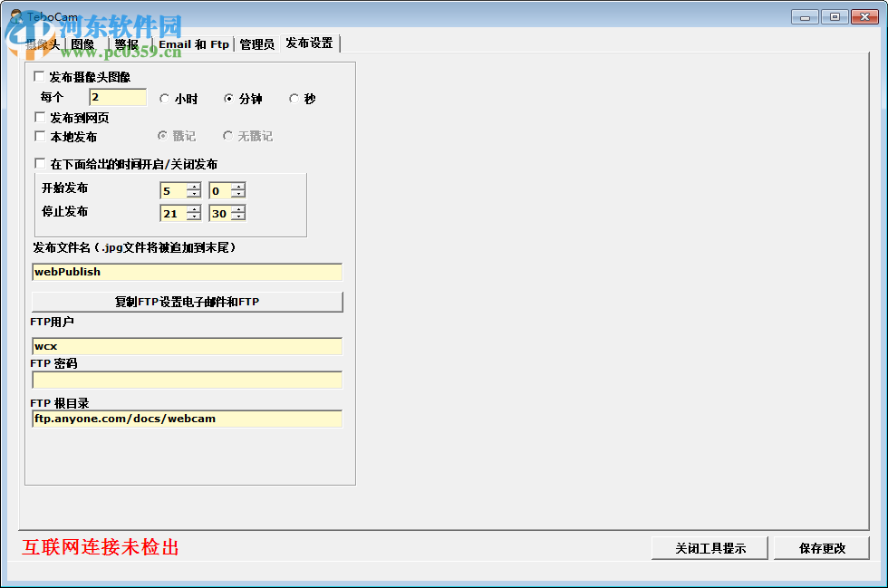This screenshot has width=888, height=588.
Task: Decrease the 停止发布 minute value
Action: (238, 217)
